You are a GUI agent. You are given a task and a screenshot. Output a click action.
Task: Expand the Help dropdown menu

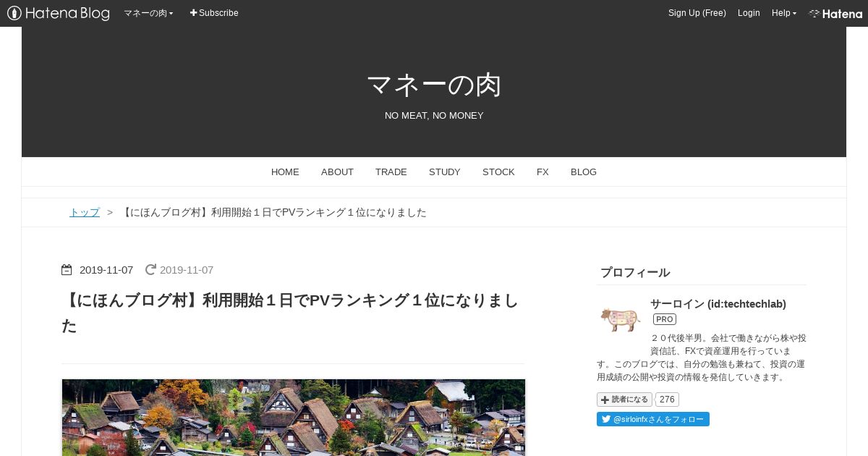(x=784, y=13)
